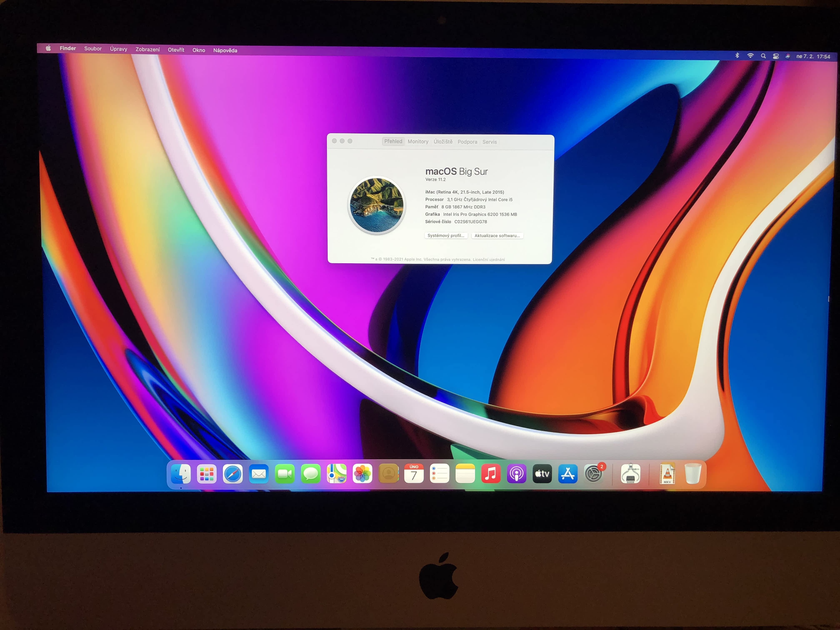Click the Licenční ujednání link
This screenshot has height=630, width=840.
[489, 260]
